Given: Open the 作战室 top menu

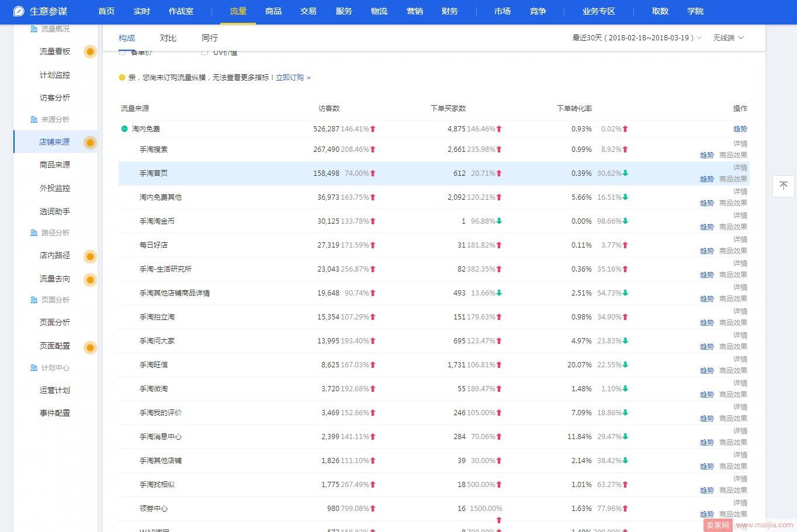Looking at the screenshot, I should click(181, 11).
